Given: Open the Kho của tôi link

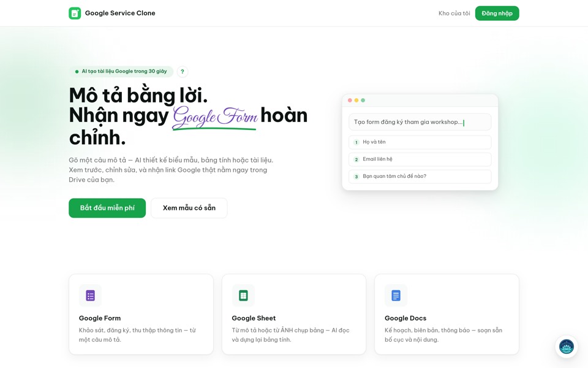Looking at the screenshot, I should tap(454, 13).
